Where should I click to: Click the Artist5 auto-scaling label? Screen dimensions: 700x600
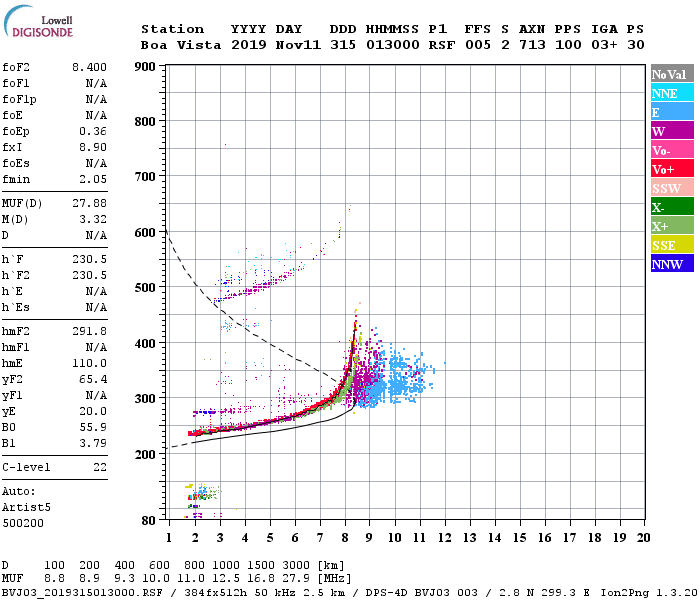(26, 508)
